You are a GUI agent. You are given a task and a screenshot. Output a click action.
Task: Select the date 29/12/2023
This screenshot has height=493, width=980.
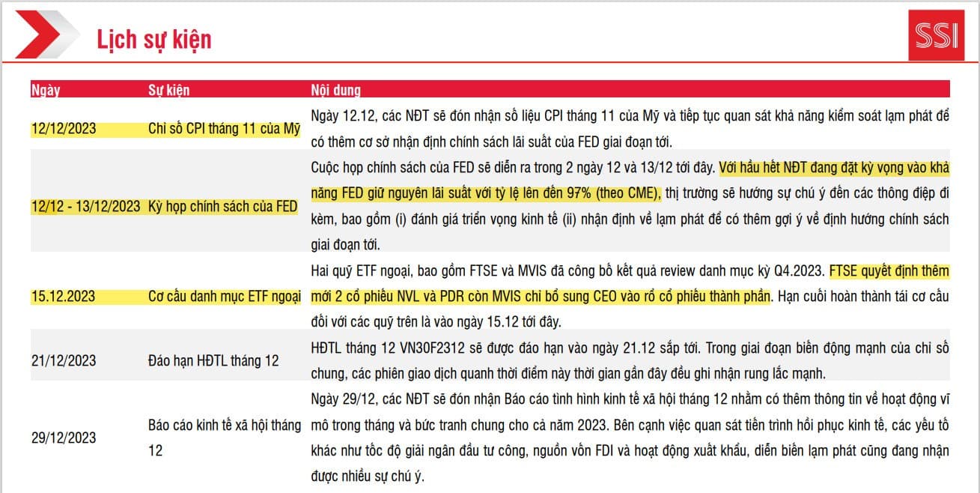tap(64, 438)
